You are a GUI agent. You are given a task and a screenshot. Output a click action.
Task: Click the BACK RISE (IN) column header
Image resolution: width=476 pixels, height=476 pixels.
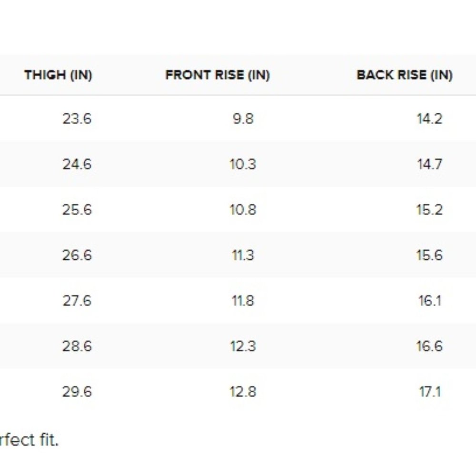404,75
